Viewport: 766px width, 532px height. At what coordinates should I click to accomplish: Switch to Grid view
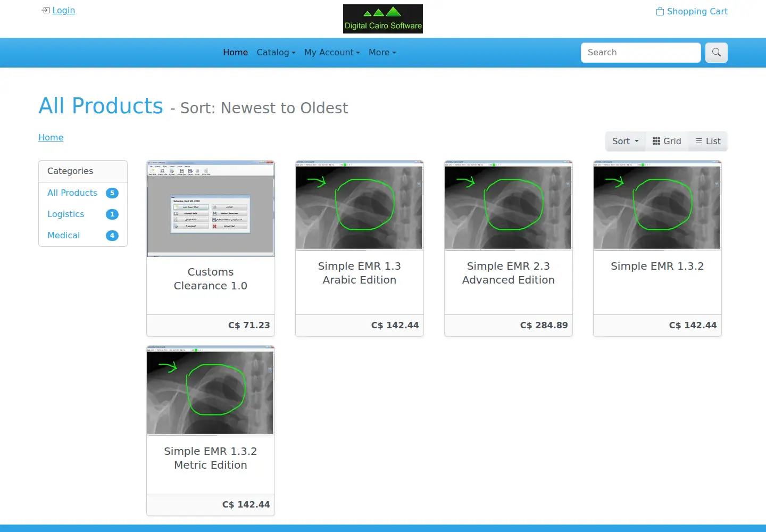667,141
